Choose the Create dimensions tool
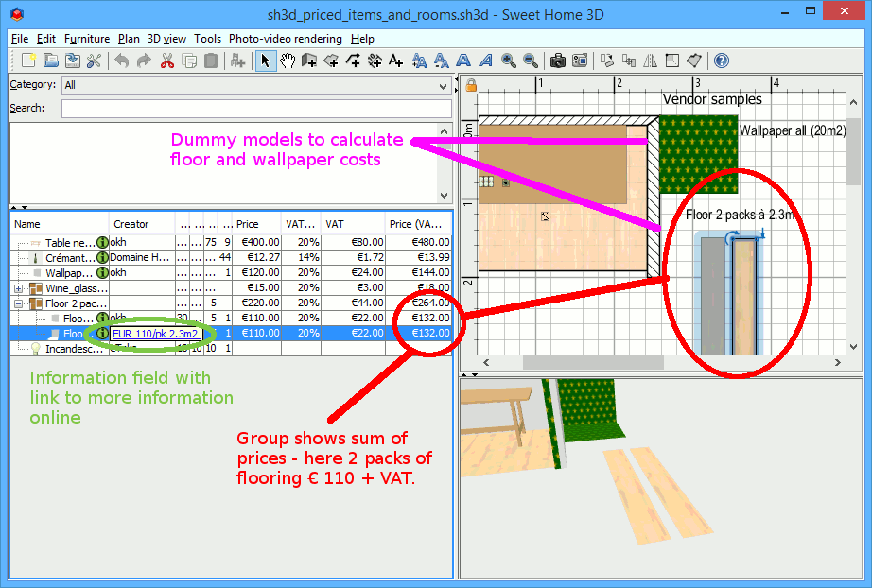The width and height of the screenshot is (872, 588). click(375, 60)
